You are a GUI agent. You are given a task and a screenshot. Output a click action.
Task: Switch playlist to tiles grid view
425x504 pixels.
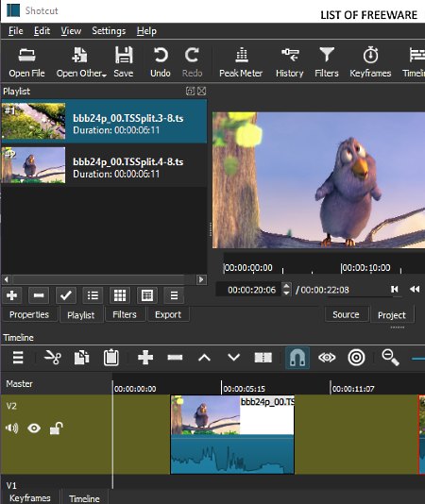coord(120,295)
